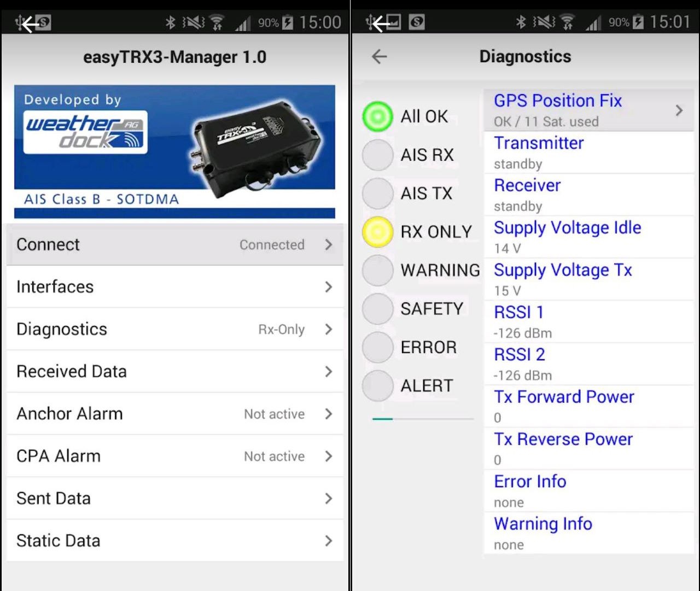The width and height of the screenshot is (700, 591).
Task: Select the Tx Forward Power item
Action: 589,407
